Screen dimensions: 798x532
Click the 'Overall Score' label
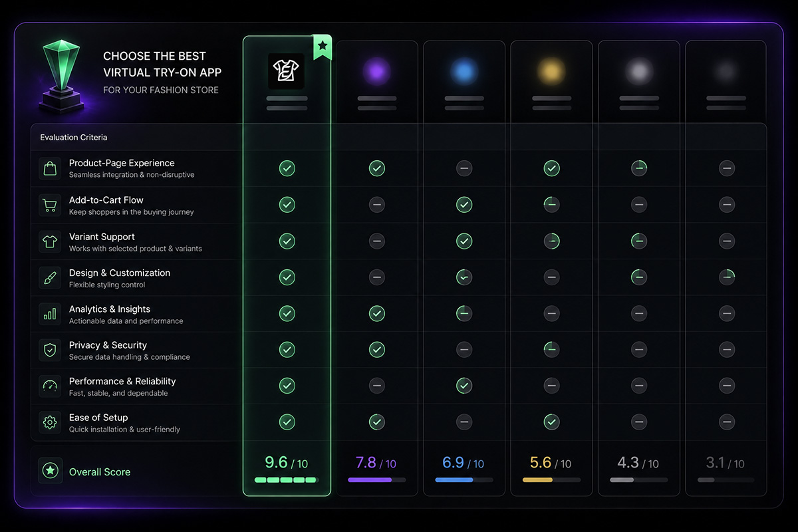[x=100, y=471]
